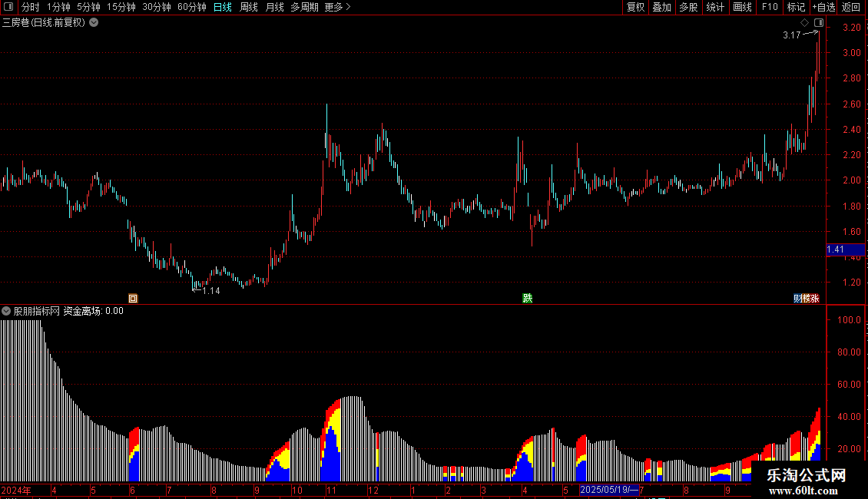Click the 资金离场: 0.00 value label
This screenshot has width=868, height=499.
[93, 311]
